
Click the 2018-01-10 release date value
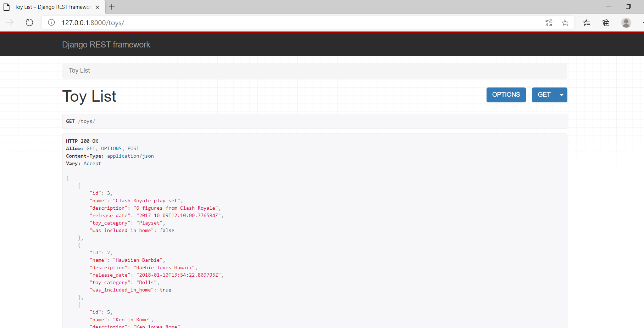pos(179,275)
